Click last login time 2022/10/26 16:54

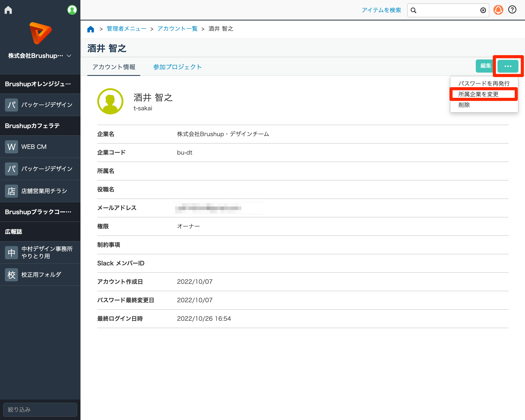(x=204, y=318)
